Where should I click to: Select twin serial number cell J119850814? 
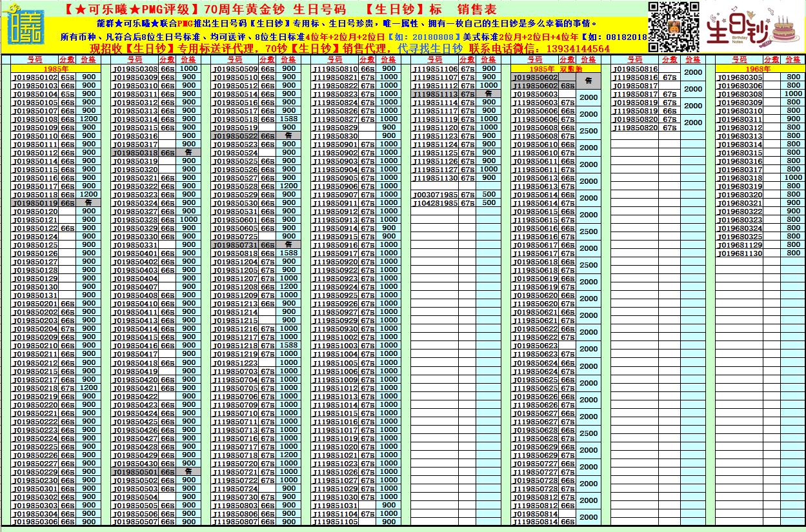tap(535, 522)
